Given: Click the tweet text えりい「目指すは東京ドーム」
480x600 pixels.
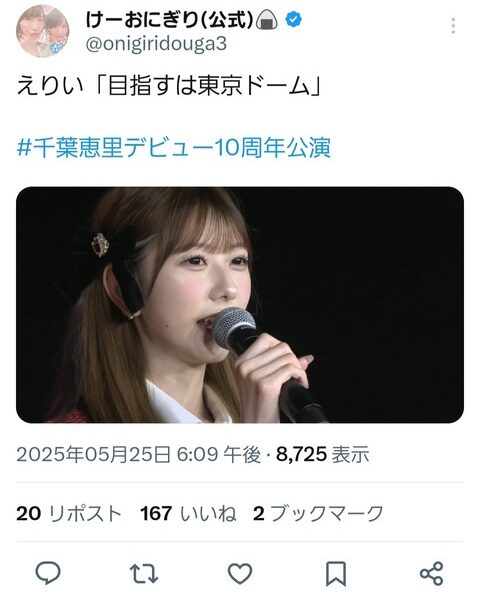Looking at the screenshot, I should click(169, 86).
